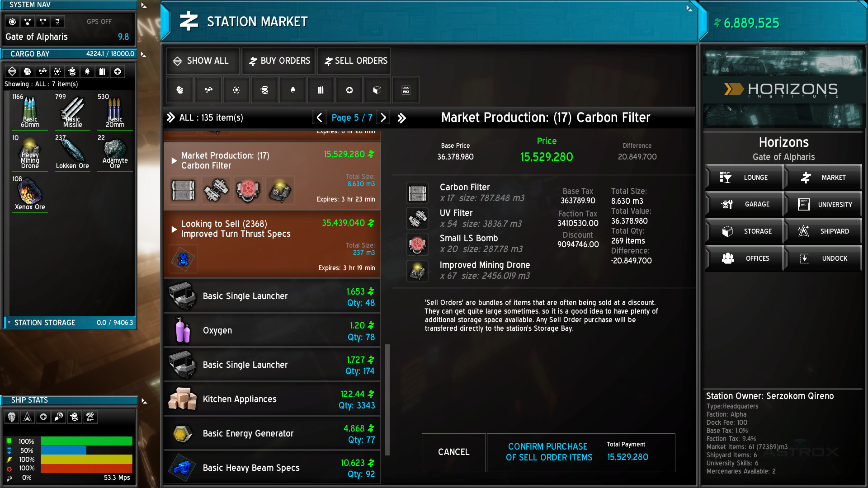This screenshot has height=488, width=868.
Task: Click the missile filter icon in market categories
Action: point(292,90)
